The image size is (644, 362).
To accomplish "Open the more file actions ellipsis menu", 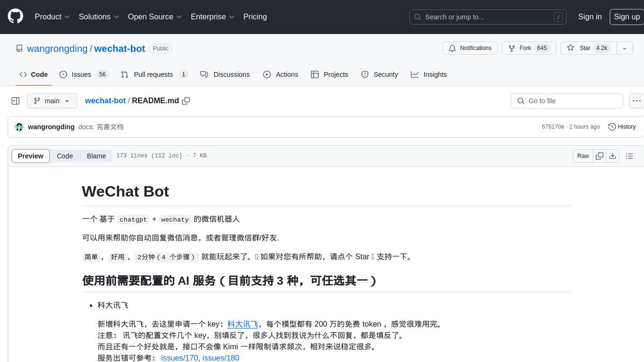I will tap(636, 101).
